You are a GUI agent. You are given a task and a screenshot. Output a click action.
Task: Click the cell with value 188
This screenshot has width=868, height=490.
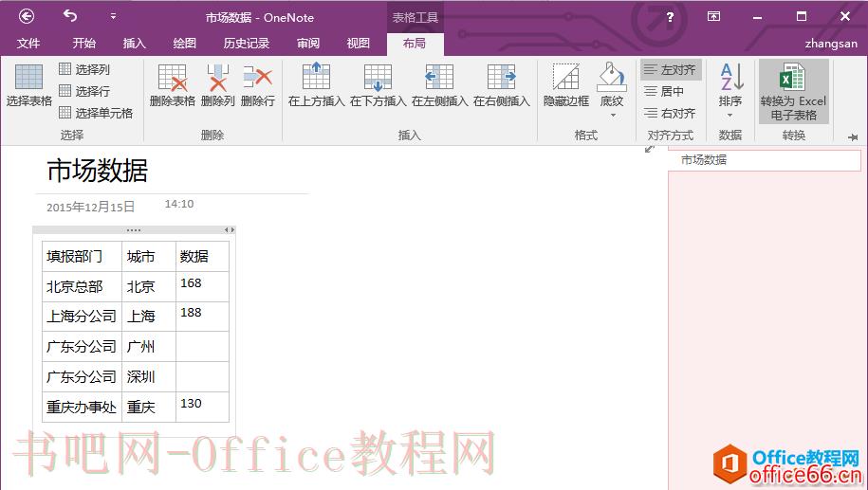[202, 317]
